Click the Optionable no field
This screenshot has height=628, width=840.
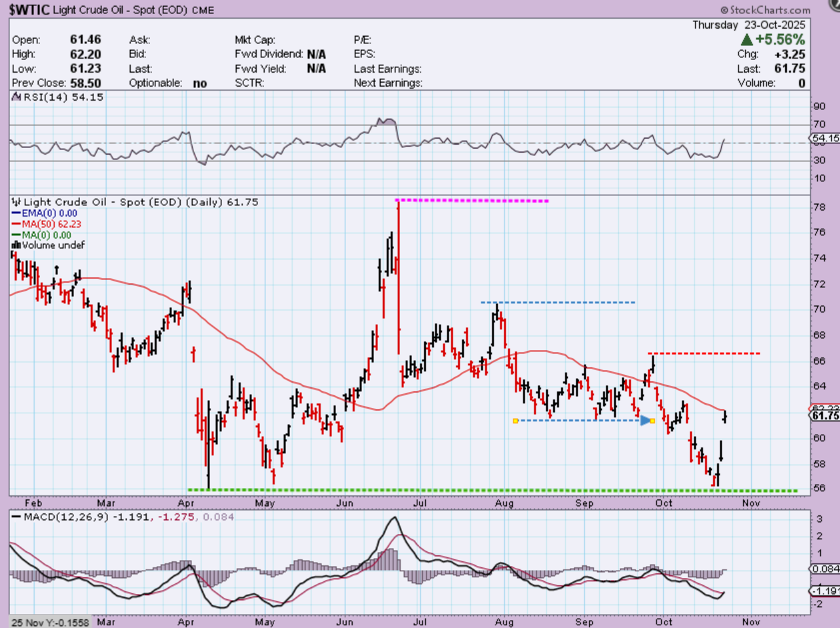(x=168, y=83)
